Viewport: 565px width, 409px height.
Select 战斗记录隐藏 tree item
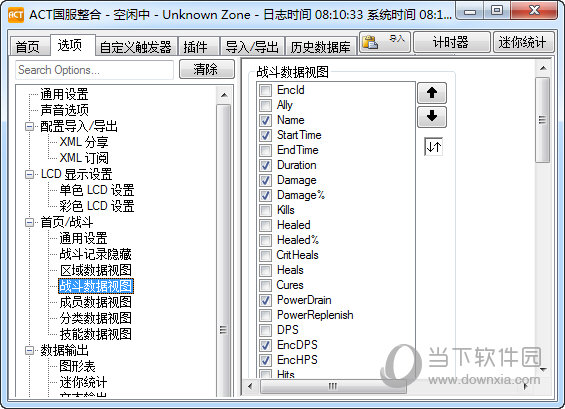[x=95, y=254]
